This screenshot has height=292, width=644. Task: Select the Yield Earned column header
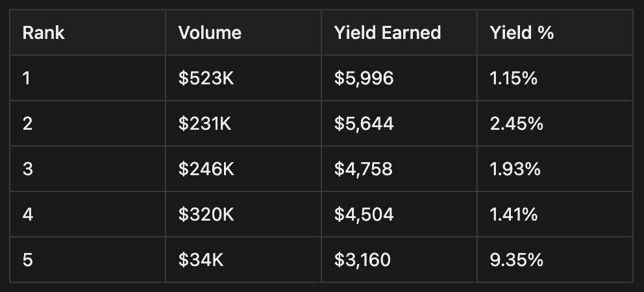tap(388, 33)
